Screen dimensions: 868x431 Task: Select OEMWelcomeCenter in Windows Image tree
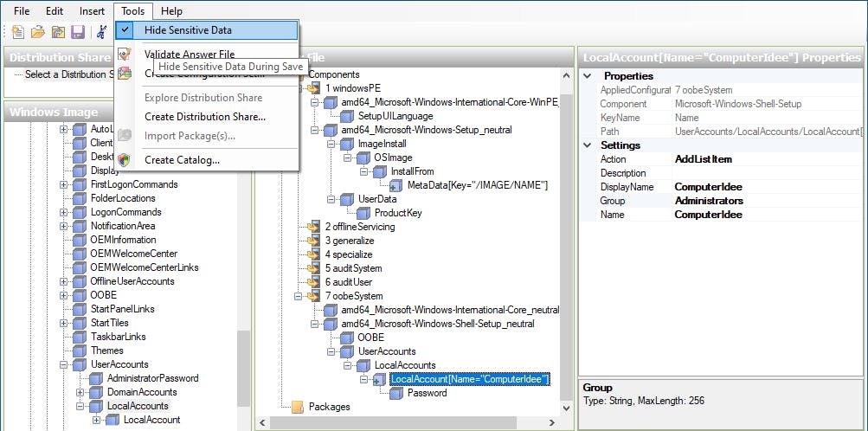[x=134, y=254]
